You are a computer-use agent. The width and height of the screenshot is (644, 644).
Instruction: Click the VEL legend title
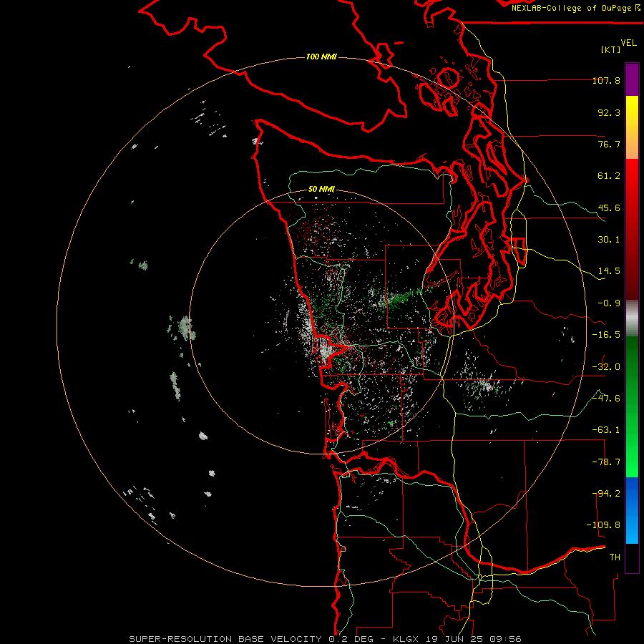coord(628,43)
